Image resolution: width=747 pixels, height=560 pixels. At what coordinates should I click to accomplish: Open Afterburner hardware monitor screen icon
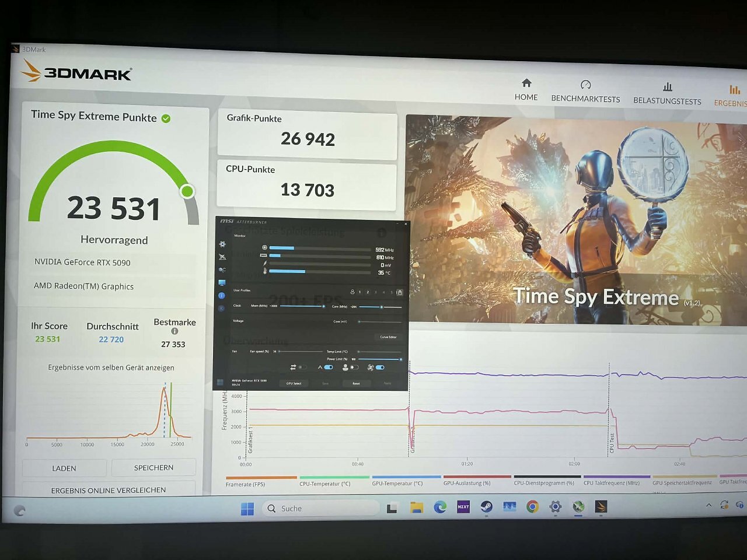222,283
